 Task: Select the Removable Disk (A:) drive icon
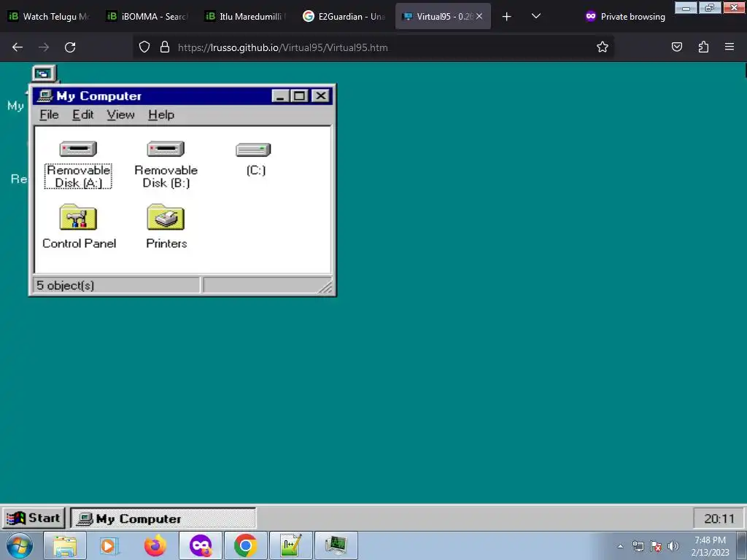click(x=78, y=149)
